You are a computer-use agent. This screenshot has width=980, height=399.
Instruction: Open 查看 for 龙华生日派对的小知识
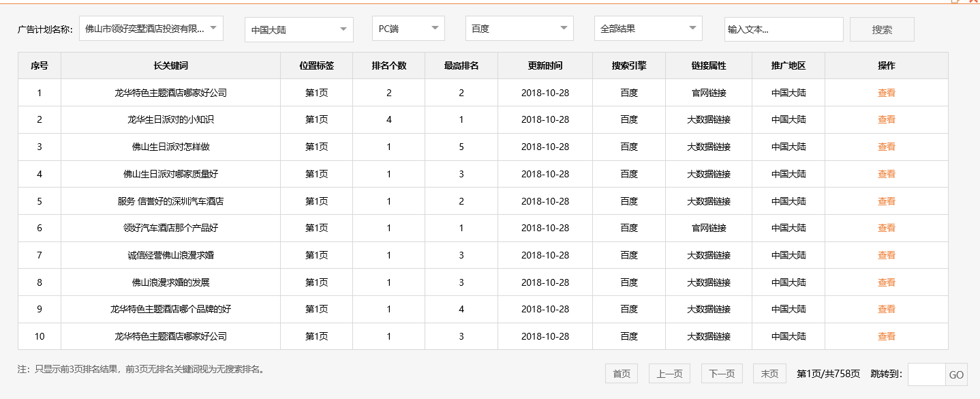(886, 119)
